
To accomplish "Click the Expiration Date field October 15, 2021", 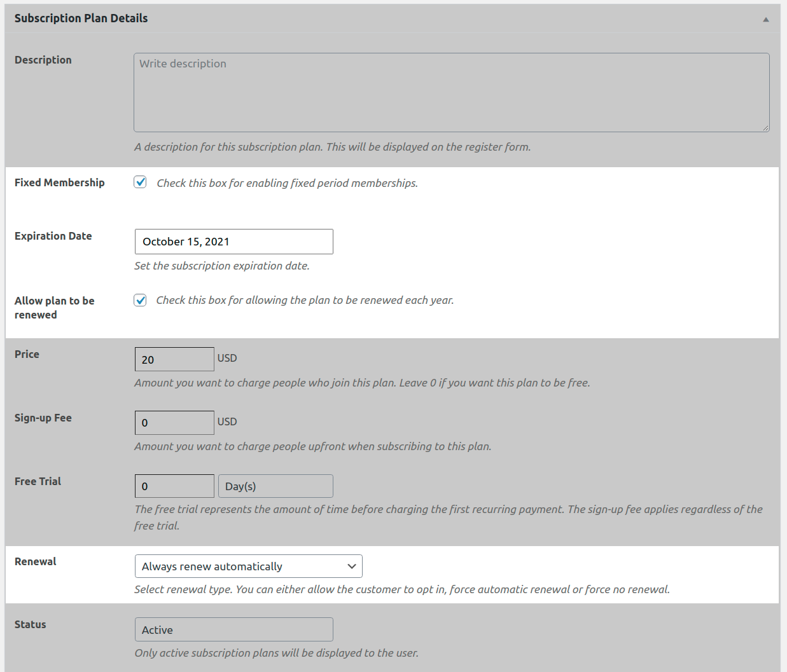I will tap(234, 242).
